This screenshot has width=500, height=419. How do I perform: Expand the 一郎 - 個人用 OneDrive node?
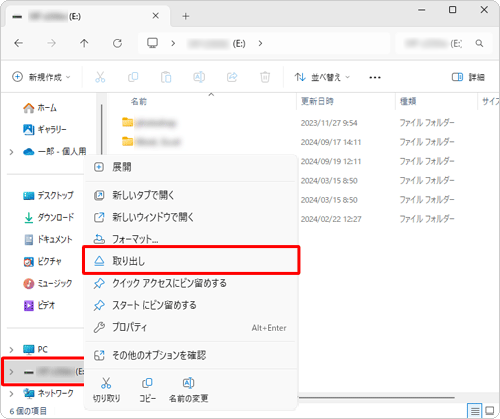(12, 152)
